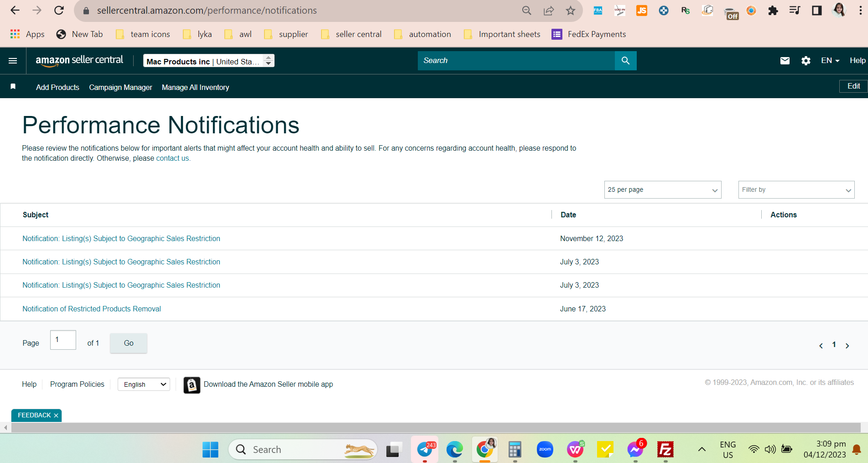Click the Windows taskbar search box

(x=303, y=450)
